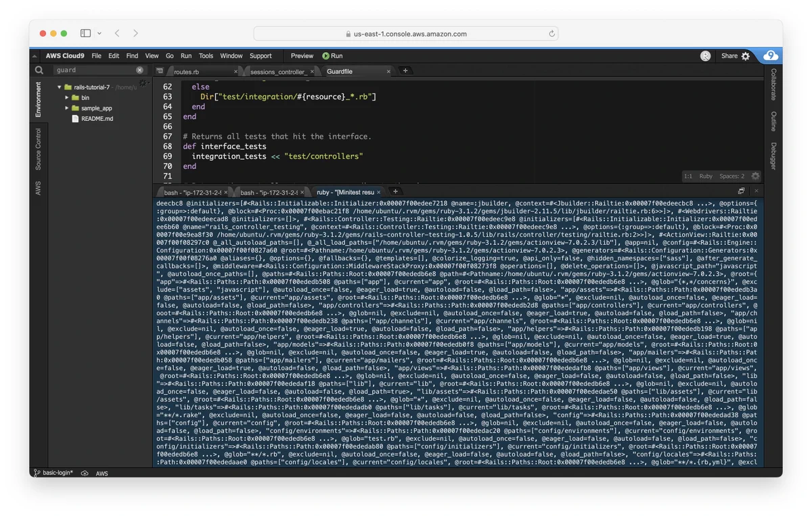This screenshot has width=812, height=516.
Task: Open the Support menu
Action: coord(261,56)
